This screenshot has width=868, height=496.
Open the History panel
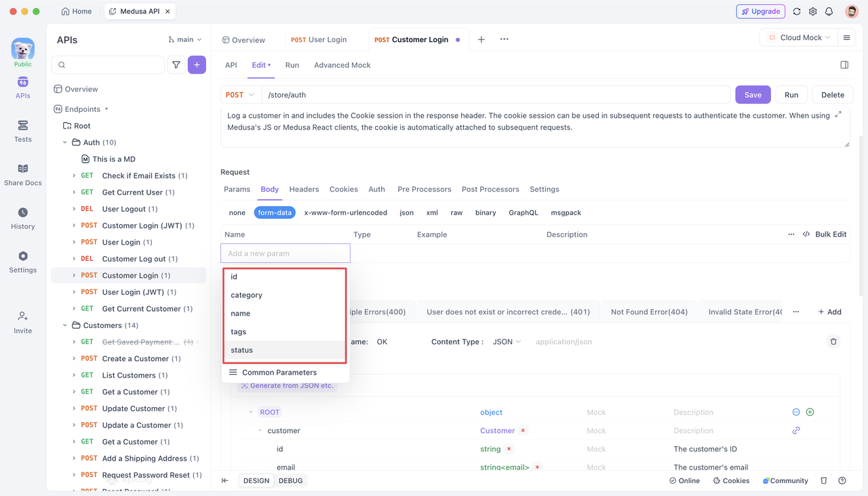[x=22, y=218]
